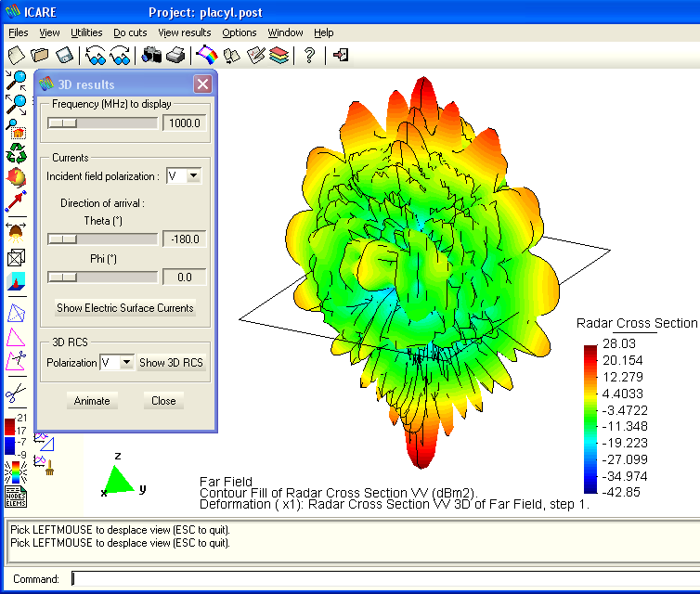Viewport: 700px width, 594px height.
Task: Click the New project page icon
Action: coord(17,56)
